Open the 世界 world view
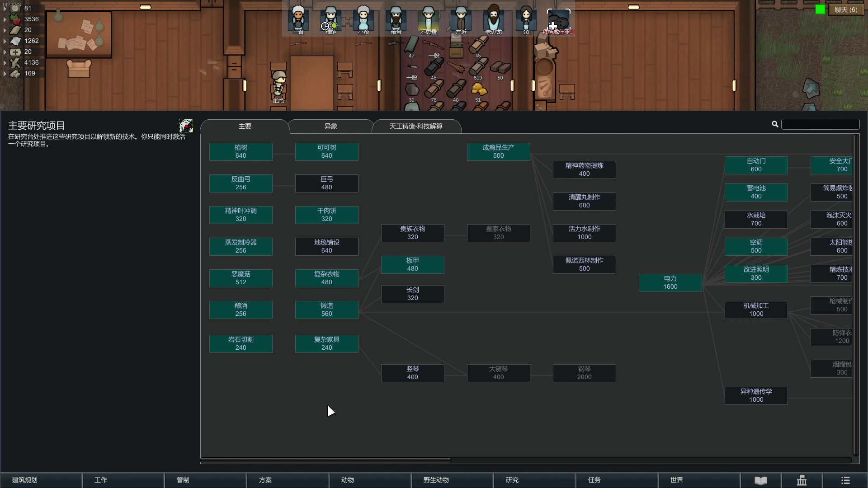Image resolution: width=868 pixels, height=488 pixels. point(699,480)
